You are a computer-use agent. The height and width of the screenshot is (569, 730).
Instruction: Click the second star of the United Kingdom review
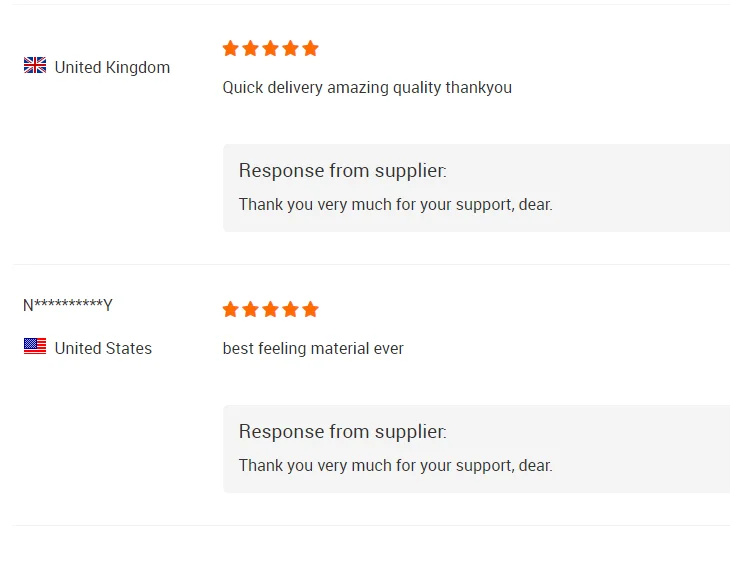251,48
